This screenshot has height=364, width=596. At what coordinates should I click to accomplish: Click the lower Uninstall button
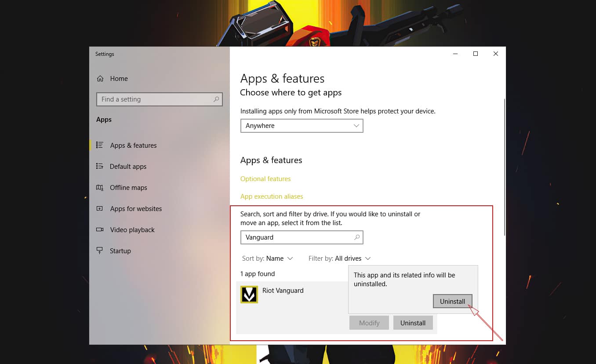413,323
